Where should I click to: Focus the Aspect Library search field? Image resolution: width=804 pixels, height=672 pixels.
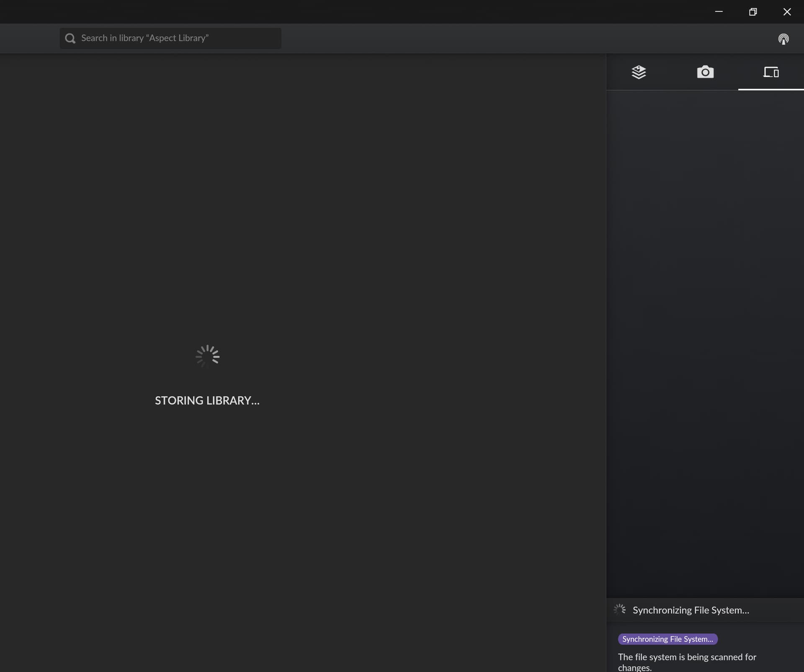[176, 39]
